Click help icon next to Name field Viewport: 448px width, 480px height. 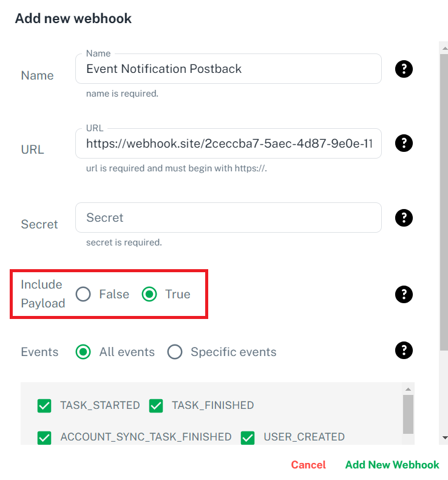(404, 69)
